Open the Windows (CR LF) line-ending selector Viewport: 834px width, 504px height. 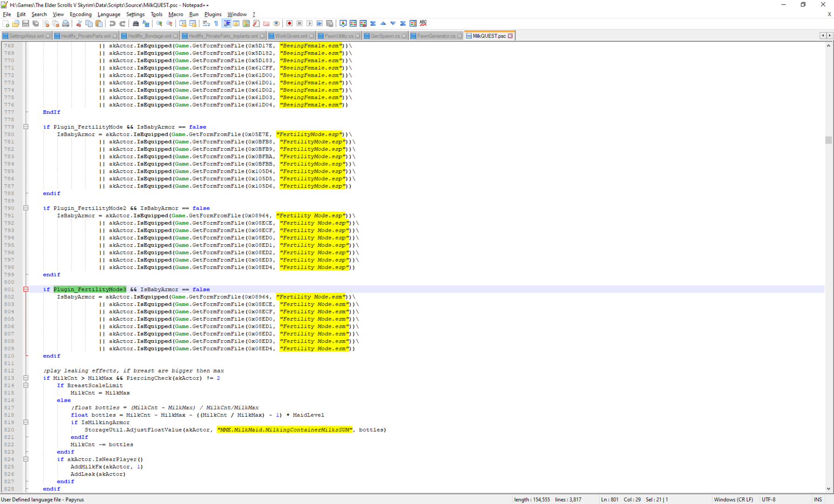click(733, 499)
